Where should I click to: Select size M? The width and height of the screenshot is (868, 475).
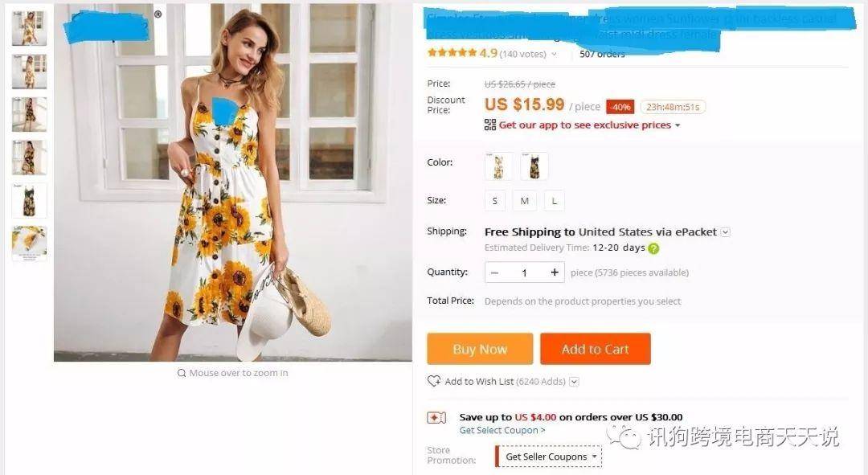click(x=525, y=201)
